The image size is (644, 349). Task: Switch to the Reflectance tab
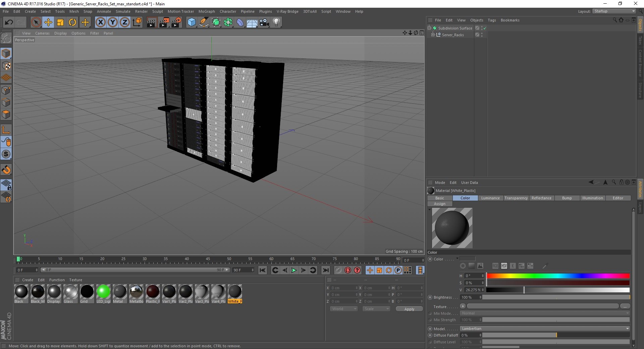pyautogui.click(x=541, y=198)
